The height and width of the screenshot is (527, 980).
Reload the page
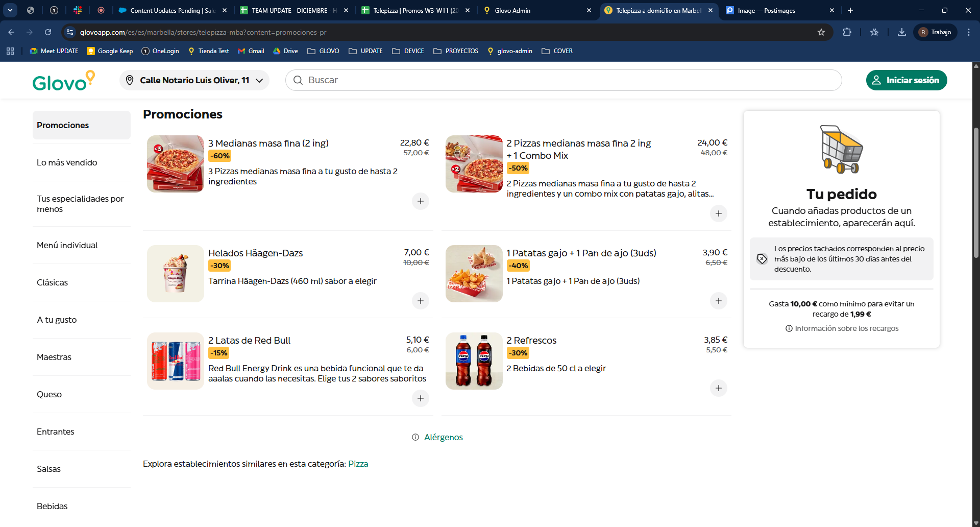(x=48, y=32)
